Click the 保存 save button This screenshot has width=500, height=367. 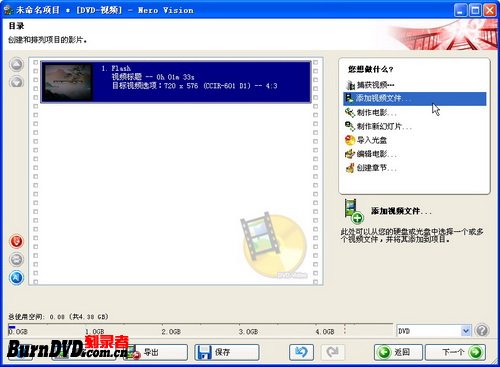click(x=227, y=352)
